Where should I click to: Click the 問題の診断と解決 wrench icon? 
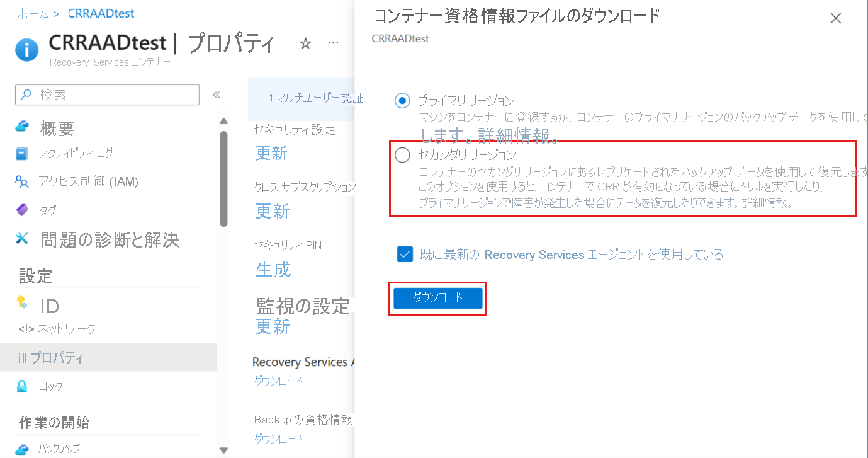pos(22,239)
